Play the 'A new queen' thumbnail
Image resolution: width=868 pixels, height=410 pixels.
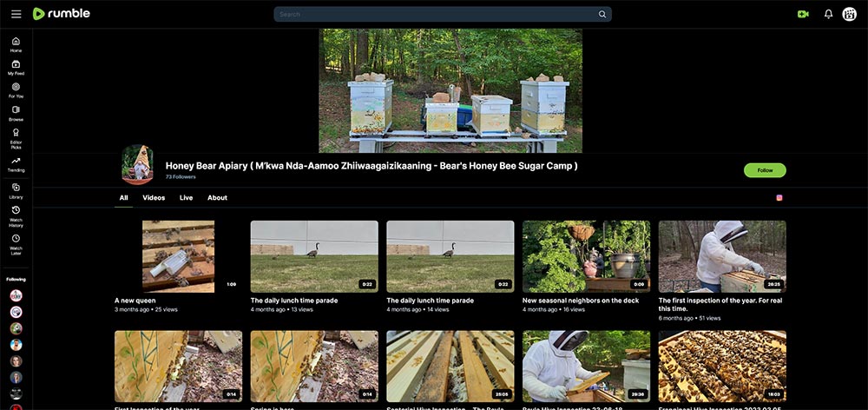tap(178, 256)
